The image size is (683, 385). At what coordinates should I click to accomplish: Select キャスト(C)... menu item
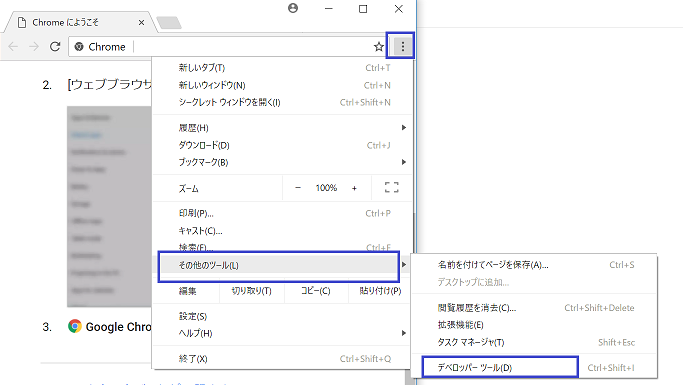(x=282, y=231)
